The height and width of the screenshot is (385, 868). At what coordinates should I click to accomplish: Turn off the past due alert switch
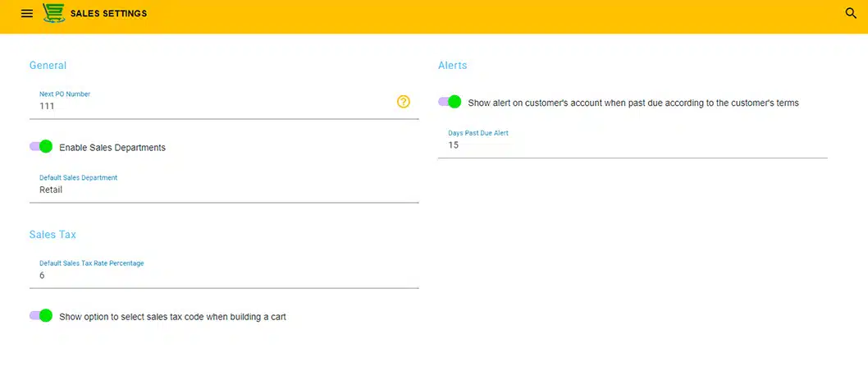pyautogui.click(x=450, y=103)
